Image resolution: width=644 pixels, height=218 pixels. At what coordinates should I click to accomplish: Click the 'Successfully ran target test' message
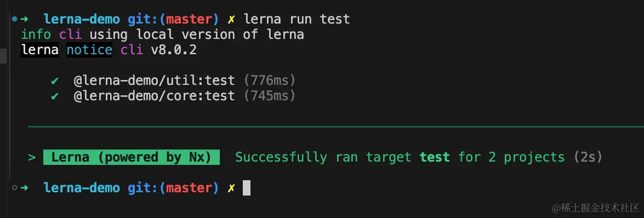tap(343, 157)
